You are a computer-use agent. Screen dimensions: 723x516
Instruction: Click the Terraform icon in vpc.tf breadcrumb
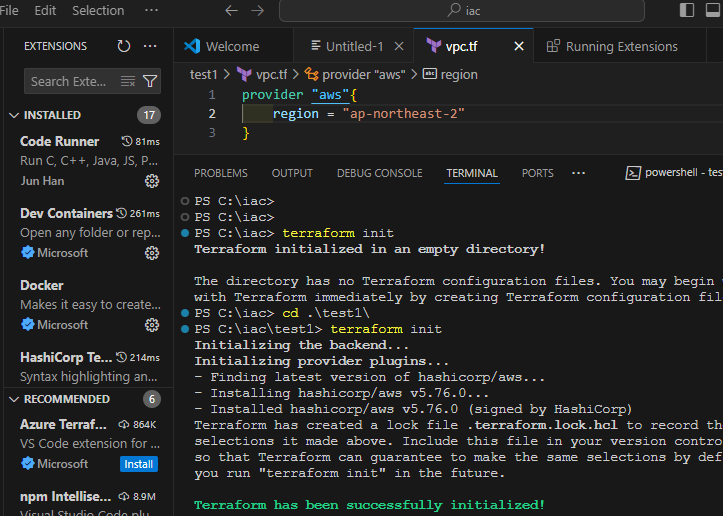point(244,74)
